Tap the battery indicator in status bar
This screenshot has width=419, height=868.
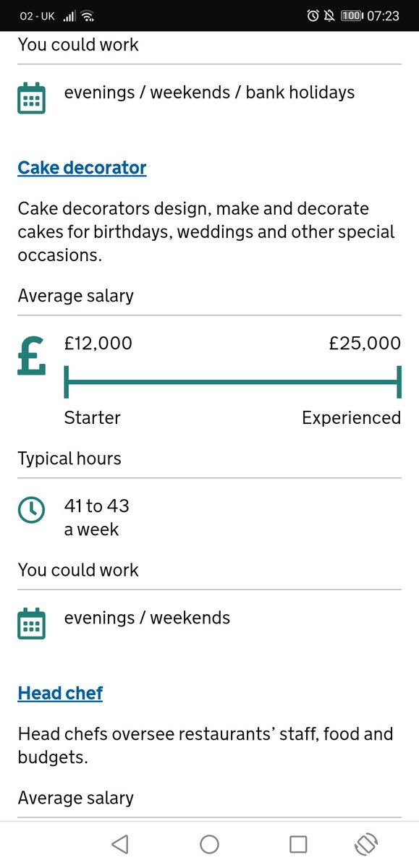(352, 15)
